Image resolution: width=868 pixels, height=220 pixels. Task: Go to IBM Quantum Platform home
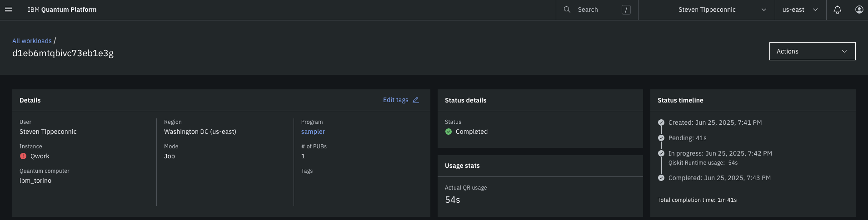(x=62, y=10)
